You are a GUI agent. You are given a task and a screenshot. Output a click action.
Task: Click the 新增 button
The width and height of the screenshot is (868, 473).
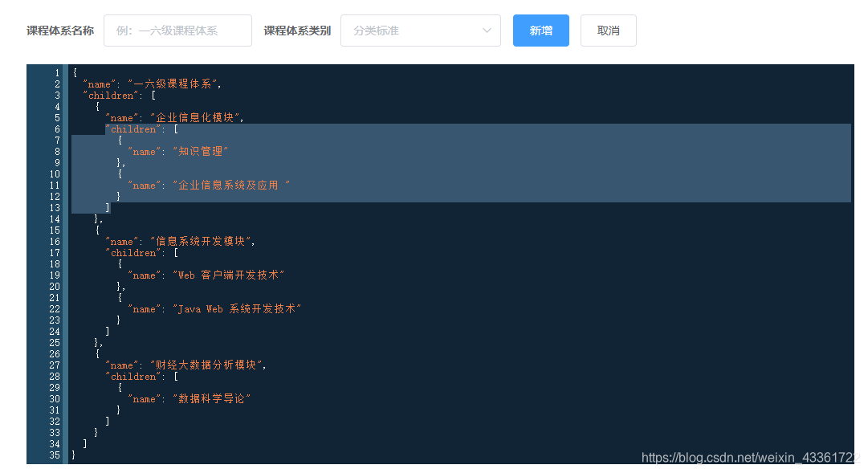coord(540,30)
